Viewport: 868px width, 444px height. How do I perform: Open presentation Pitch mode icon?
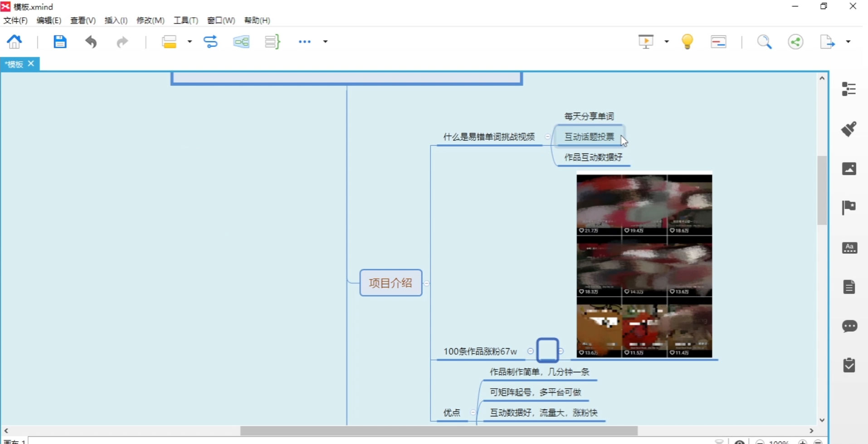646,41
